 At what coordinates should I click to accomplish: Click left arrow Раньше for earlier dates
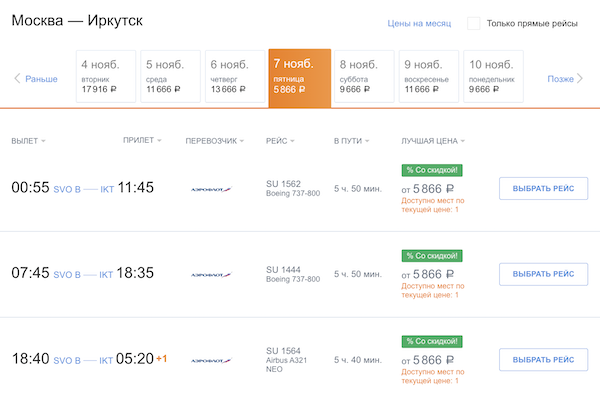pyautogui.click(x=35, y=78)
